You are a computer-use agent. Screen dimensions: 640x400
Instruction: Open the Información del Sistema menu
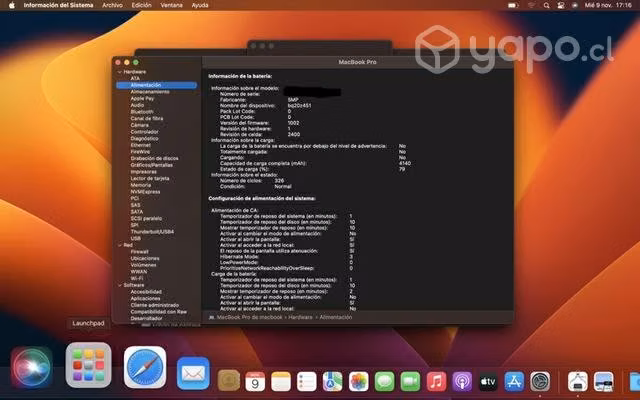pyautogui.click(x=58, y=5)
